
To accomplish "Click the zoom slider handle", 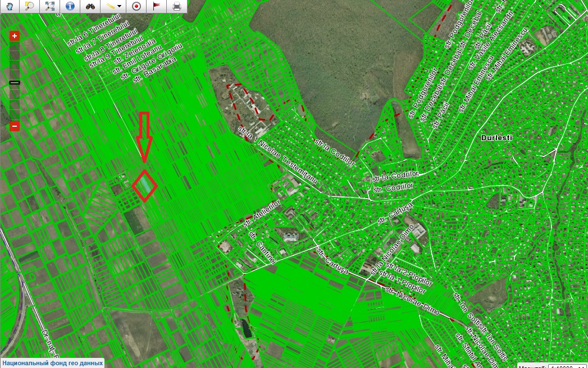I will [15, 82].
